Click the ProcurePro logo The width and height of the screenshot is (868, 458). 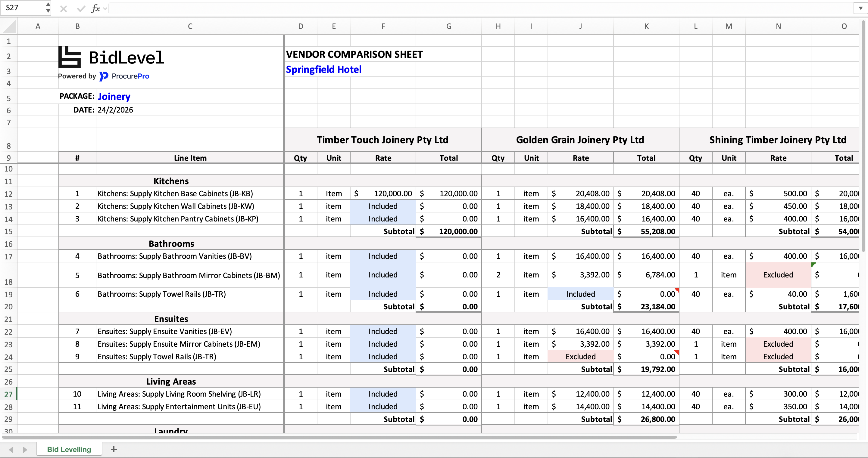coord(124,76)
